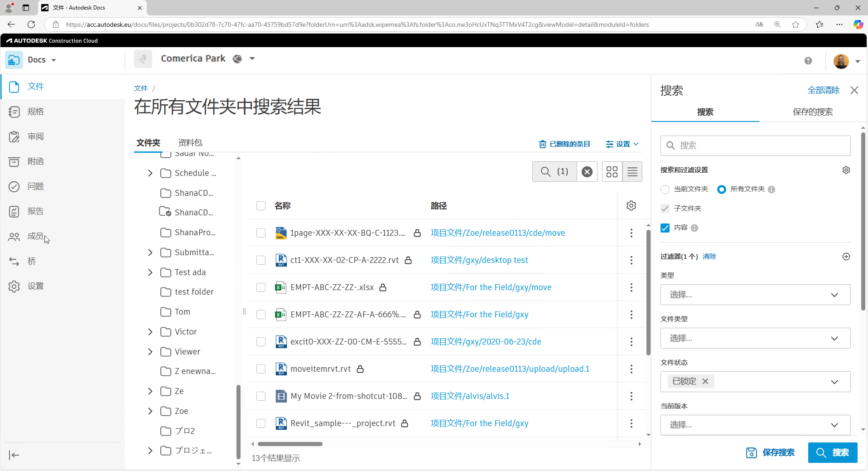Click the search results magnifier button showing (1)
Viewport: 868px width, 471px height.
point(555,172)
